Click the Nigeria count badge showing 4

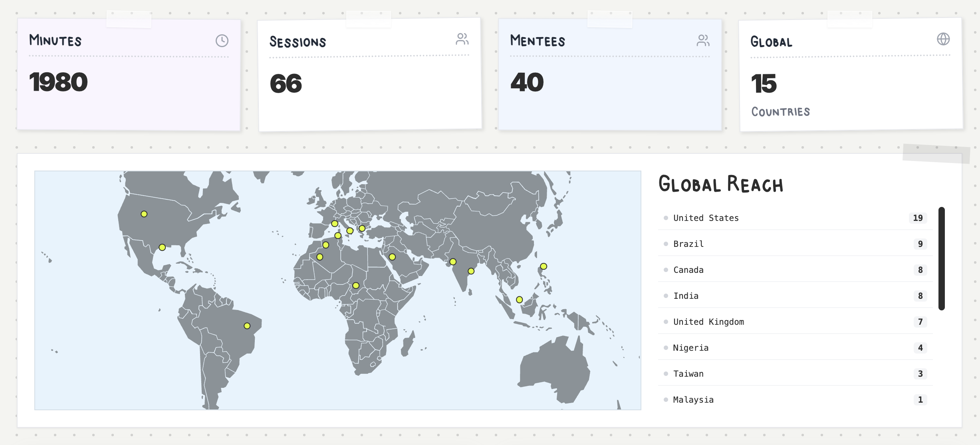tap(920, 348)
